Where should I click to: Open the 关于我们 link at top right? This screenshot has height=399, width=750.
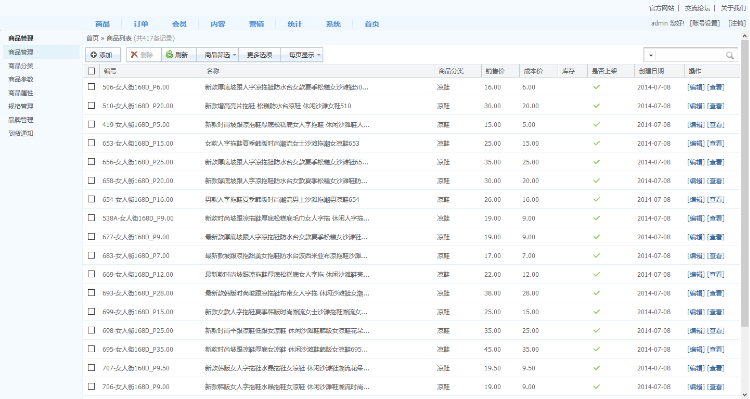733,8
